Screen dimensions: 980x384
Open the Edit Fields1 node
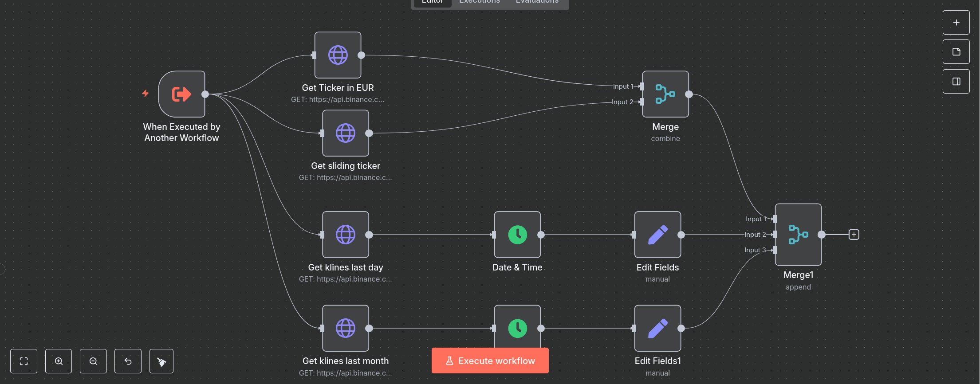pyautogui.click(x=657, y=328)
